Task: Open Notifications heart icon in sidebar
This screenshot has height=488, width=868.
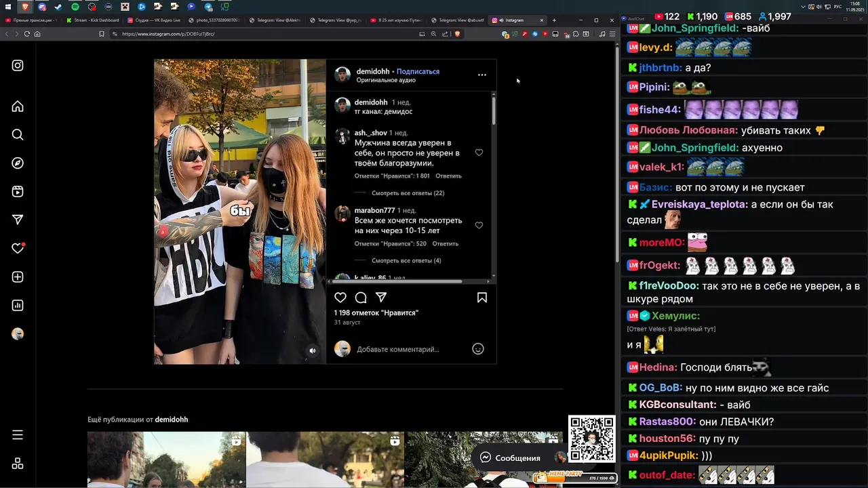Action: pos(18,249)
